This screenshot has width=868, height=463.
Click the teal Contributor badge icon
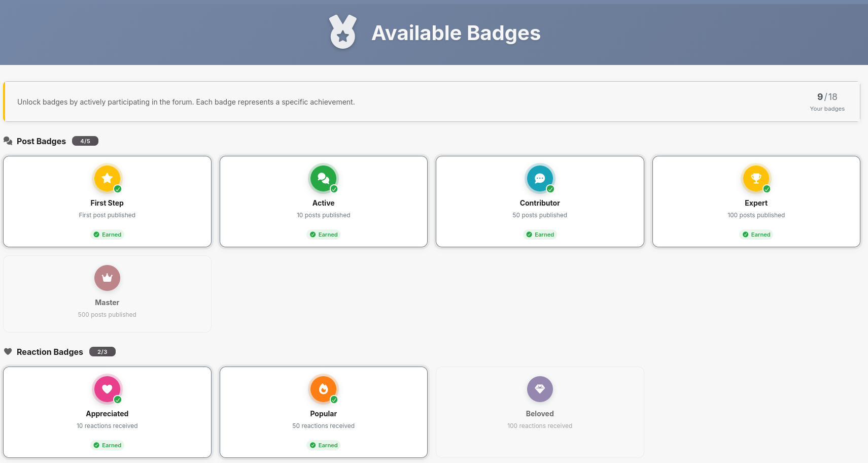(540, 178)
